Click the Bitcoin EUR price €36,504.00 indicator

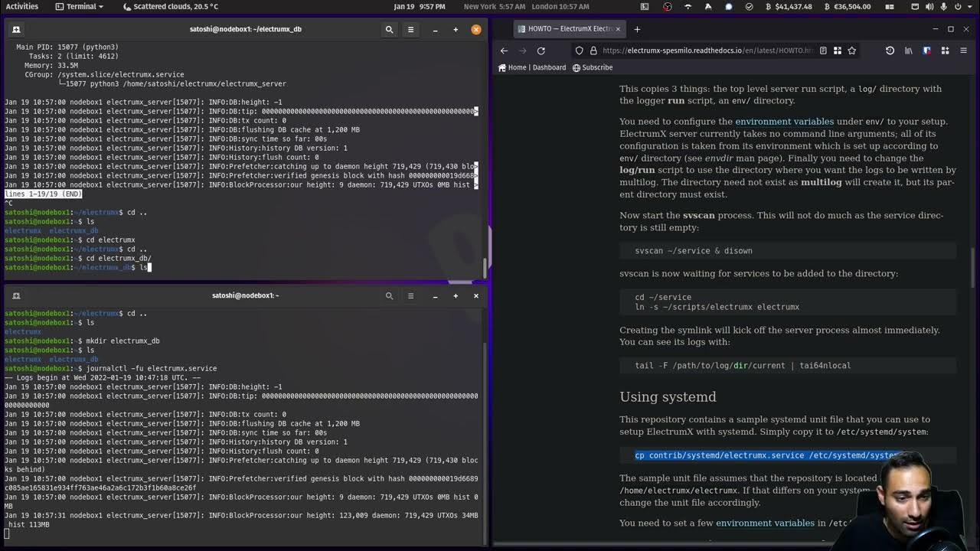[x=848, y=6]
